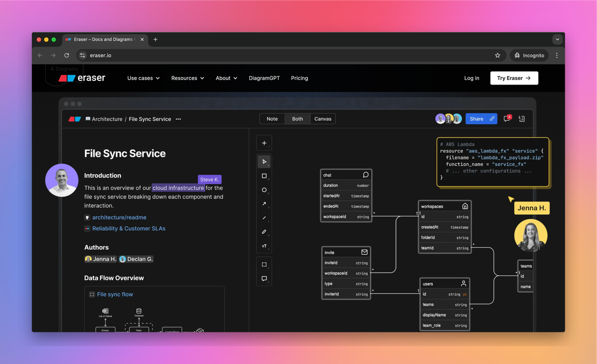Viewport: 597px width, 364px height.
Task: Switch to Both view
Action: (298, 119)
